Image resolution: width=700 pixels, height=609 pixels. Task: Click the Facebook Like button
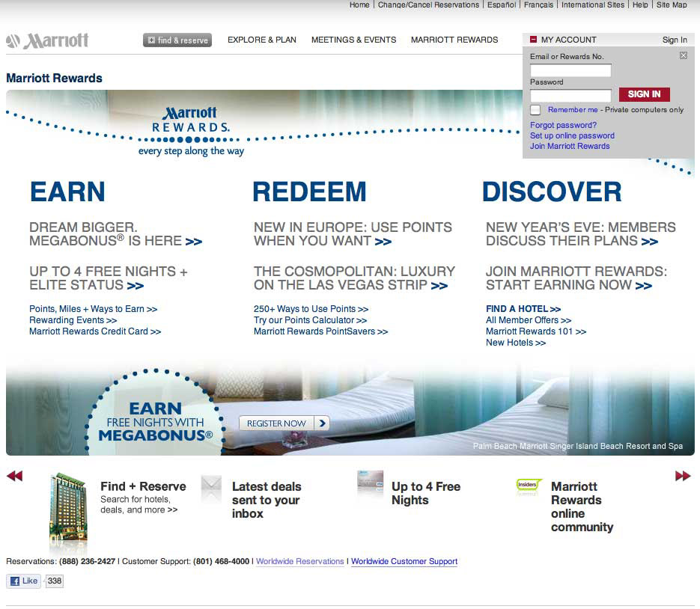coord(24,581)
